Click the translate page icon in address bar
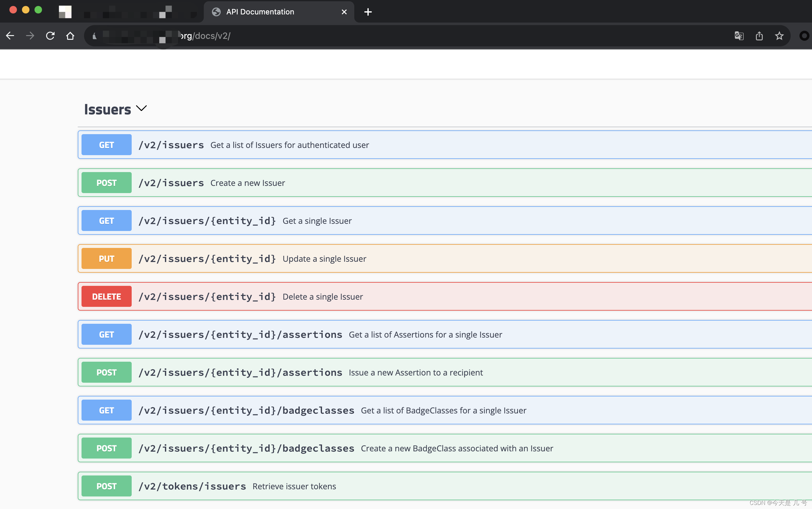Screen dimensions: 812x509 (739, 36)
